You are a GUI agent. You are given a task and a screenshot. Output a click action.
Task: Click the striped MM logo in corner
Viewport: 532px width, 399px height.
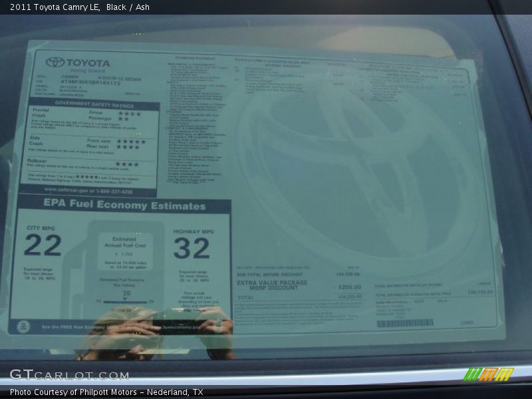click(488, 374)
